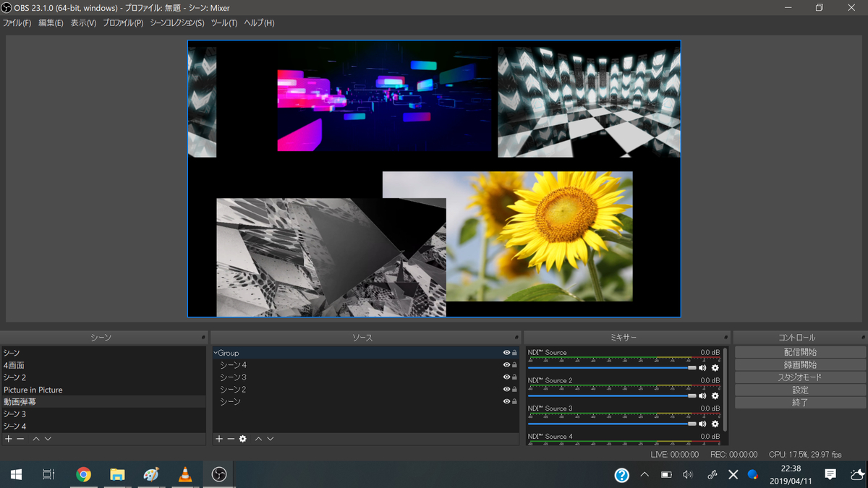Lock the シーン 3 source
Viewport: 868px width, 488px height.
click(514, 377)
